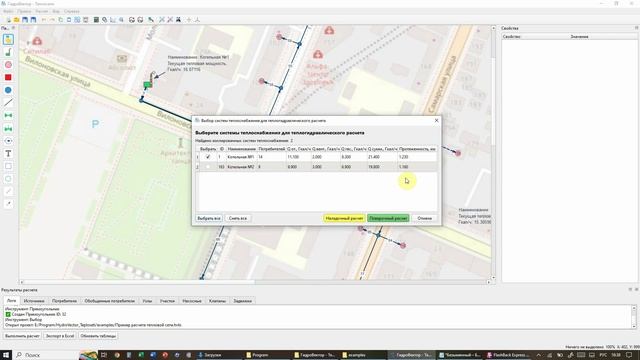Viewport: 640px width, 360px height.
Task: Click the log panel vertical scrollbar
Action: click(634, 317)
